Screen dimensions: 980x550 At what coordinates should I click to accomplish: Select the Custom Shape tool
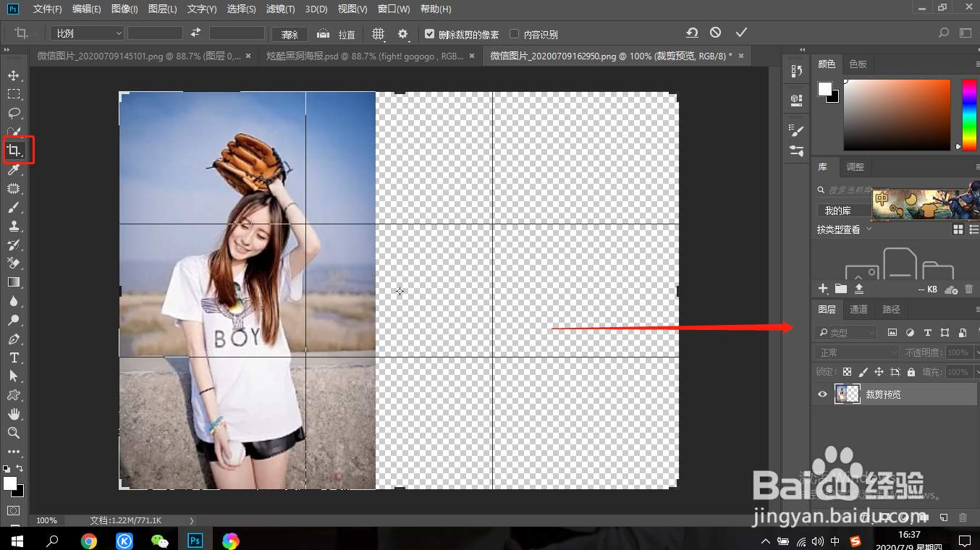click(14, 395)
